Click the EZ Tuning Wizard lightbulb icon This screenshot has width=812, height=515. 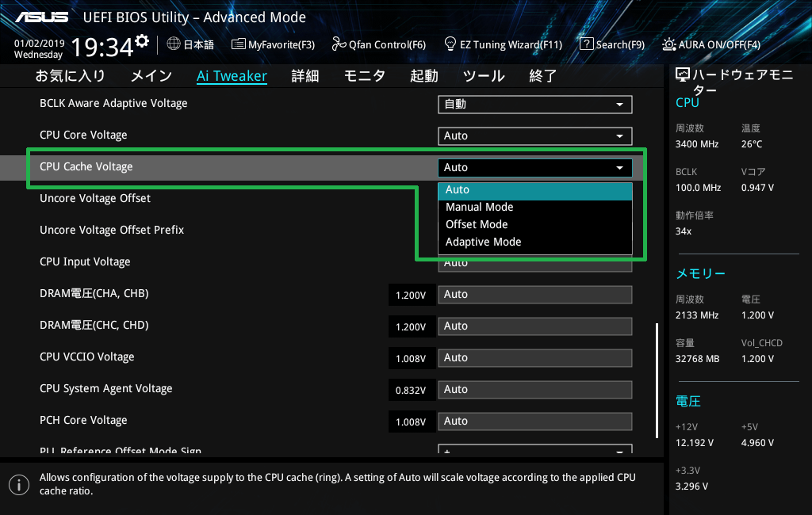tap(450, 44)
